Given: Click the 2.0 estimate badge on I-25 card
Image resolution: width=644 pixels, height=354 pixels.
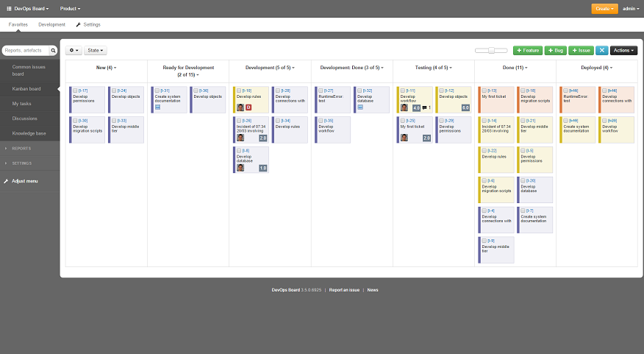Looking at the screenshot, I should (426, 138).
